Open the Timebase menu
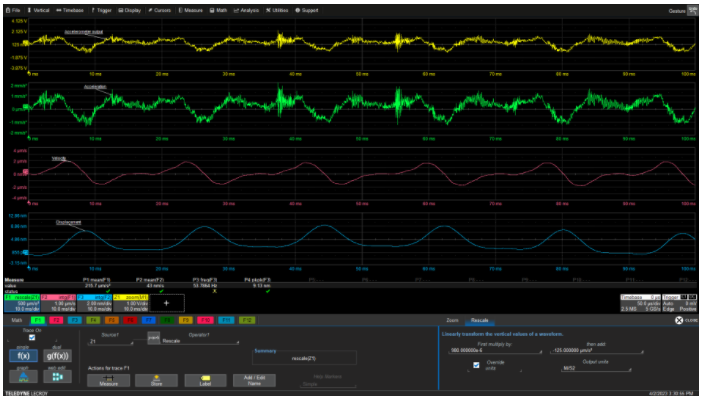Screen dimensions: 702x399 (70, 10)
